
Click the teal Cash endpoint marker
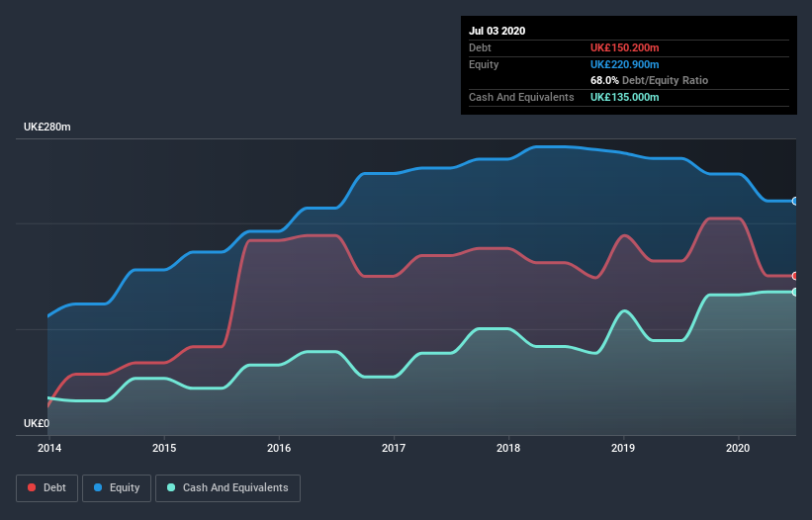pyautogui.click(x=795, y=292)
